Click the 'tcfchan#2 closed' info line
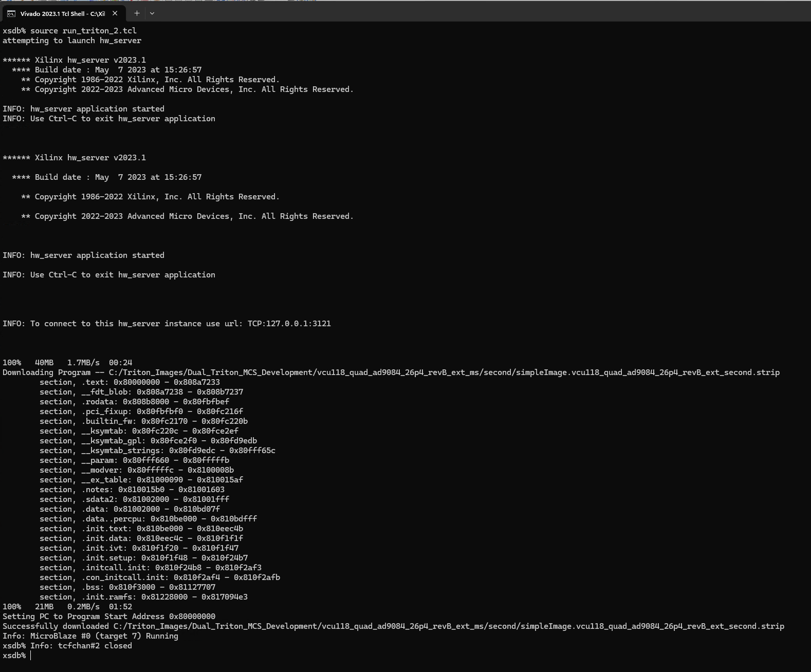 81,646
